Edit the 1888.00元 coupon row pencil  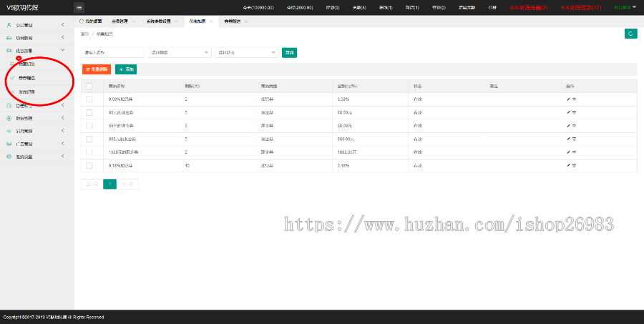(568, 152)
